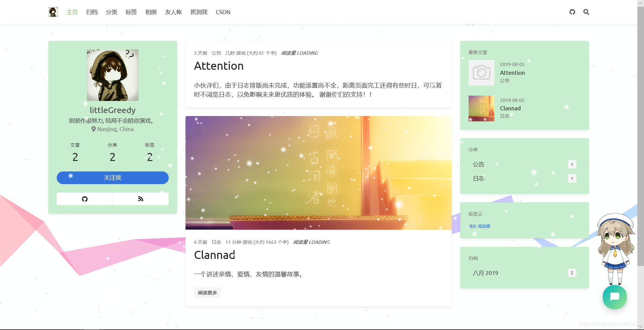Click the Clannad thumbnail in 最新文章
Image resolution: width=644 pixels, height=330 pixels.
click(481, 108)
